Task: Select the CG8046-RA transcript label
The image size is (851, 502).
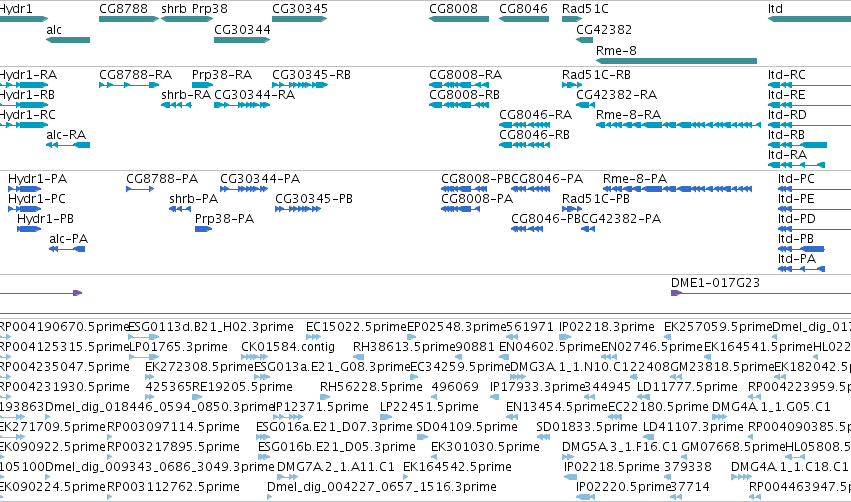Action: [x=535, y=115]
